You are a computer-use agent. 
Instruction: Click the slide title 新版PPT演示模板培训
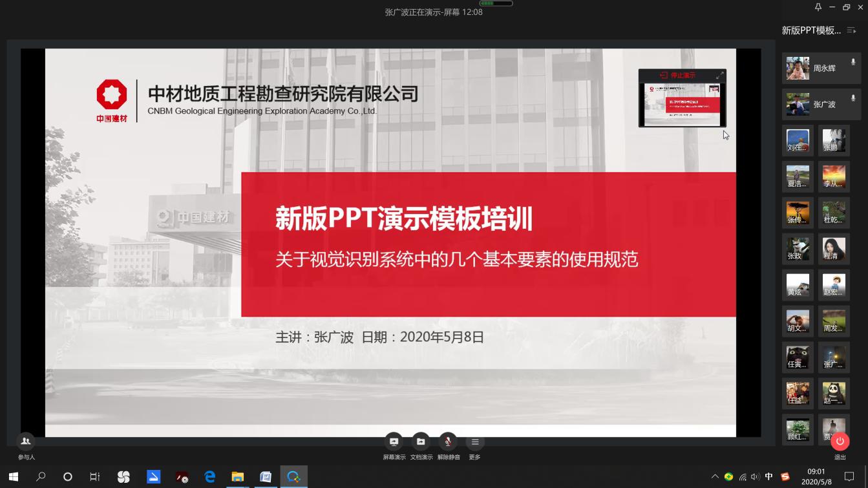(404, 219)
